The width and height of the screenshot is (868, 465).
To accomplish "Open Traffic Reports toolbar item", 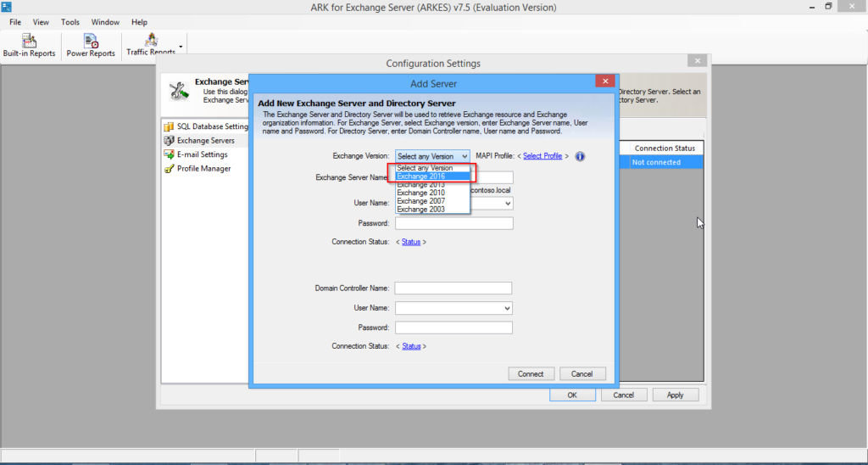I will [x=151, y=44].
